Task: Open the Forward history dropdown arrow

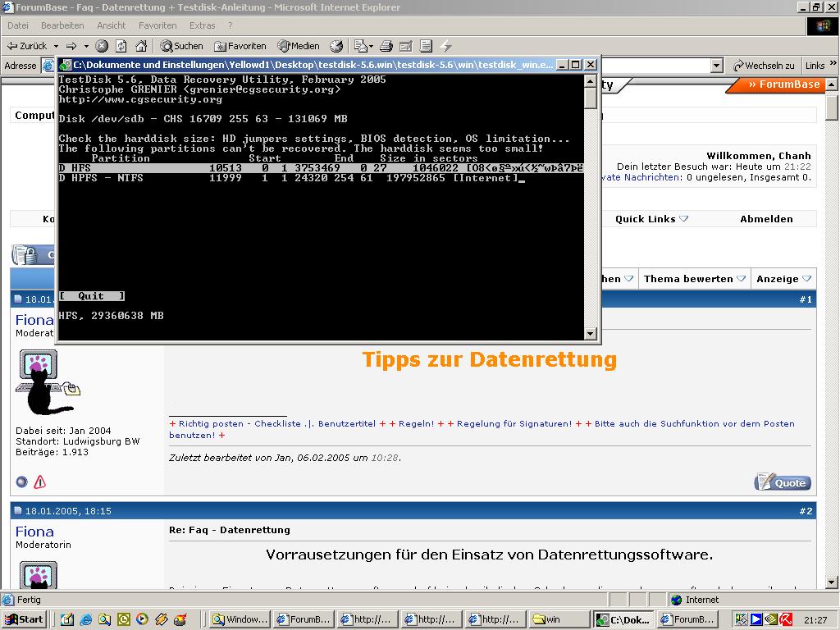Action: pos(85,46)
